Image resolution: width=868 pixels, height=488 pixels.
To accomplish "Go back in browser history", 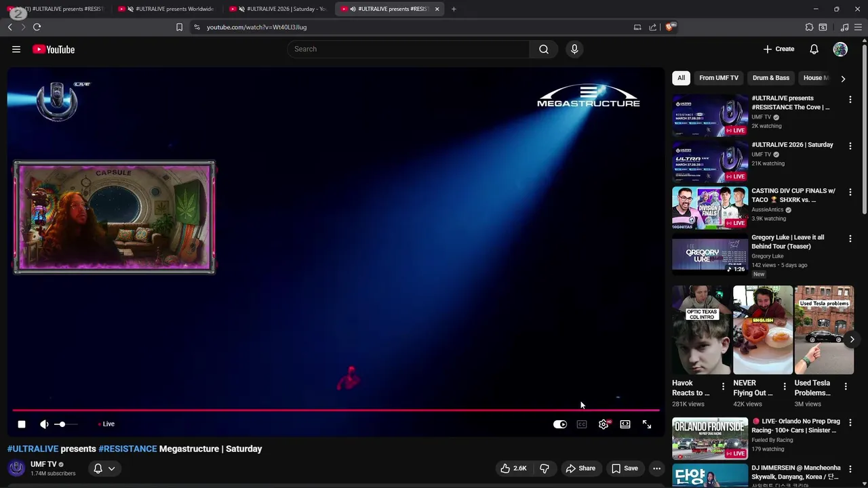I will pyautogui.click(x=9, y=27).
